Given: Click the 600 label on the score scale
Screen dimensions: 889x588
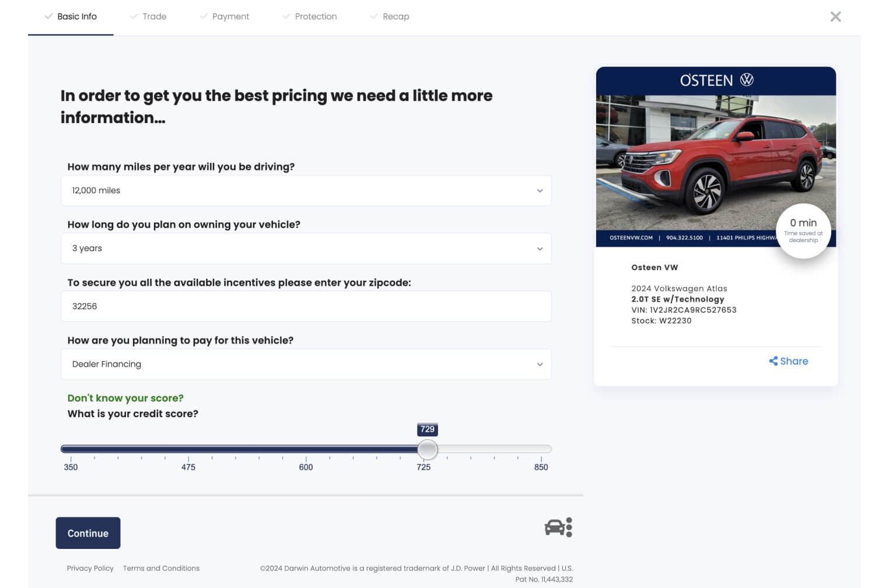Looking at the screenshot, I should [306, 467].
